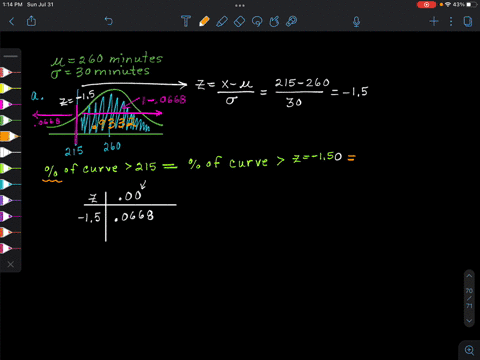This screenshot has width=480, height=360.
Task: Select the orange Pencil tool
Action: [204, 21]
